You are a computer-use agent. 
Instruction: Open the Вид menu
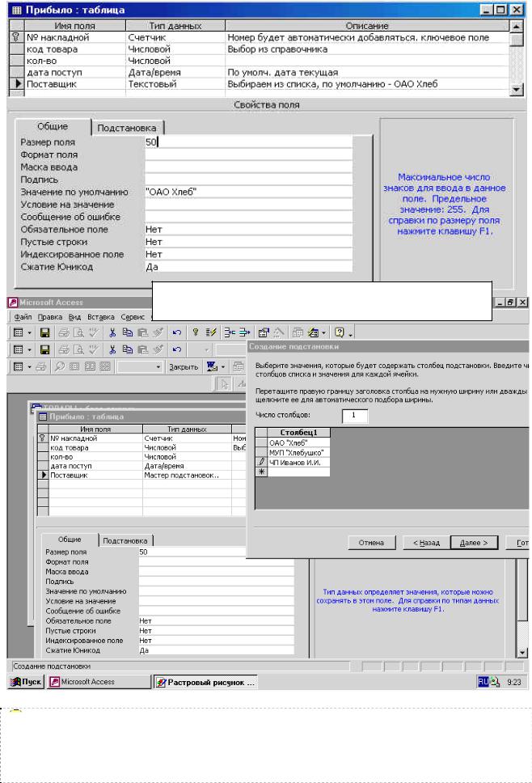click(74, 317)
